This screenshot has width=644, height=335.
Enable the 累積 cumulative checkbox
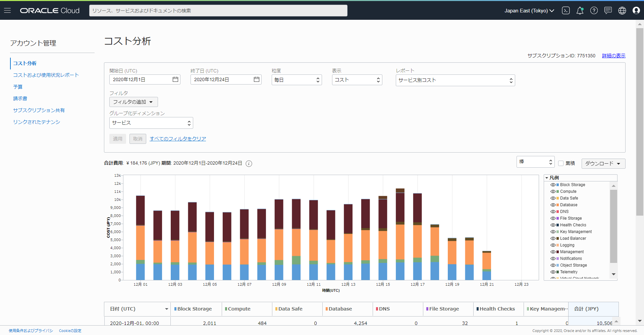click(x=560, y=163)
